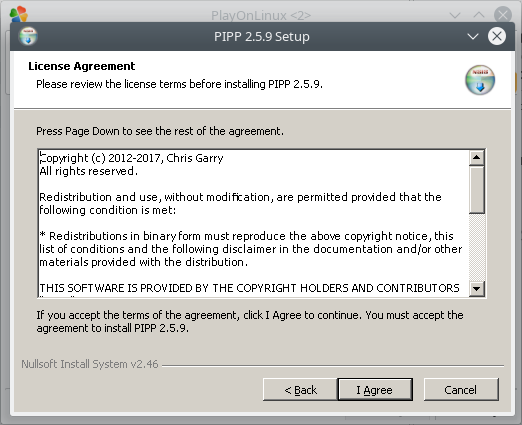Click inside the license agreement text box
Viewport: 522px width, 425px height.
point(253,223)
